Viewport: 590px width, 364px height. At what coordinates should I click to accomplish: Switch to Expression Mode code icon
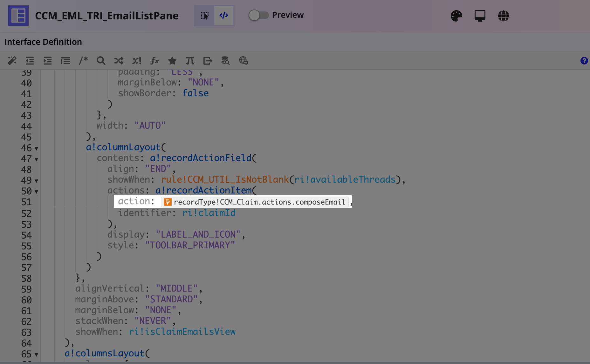pyautogui.click(x=224, y=16)
